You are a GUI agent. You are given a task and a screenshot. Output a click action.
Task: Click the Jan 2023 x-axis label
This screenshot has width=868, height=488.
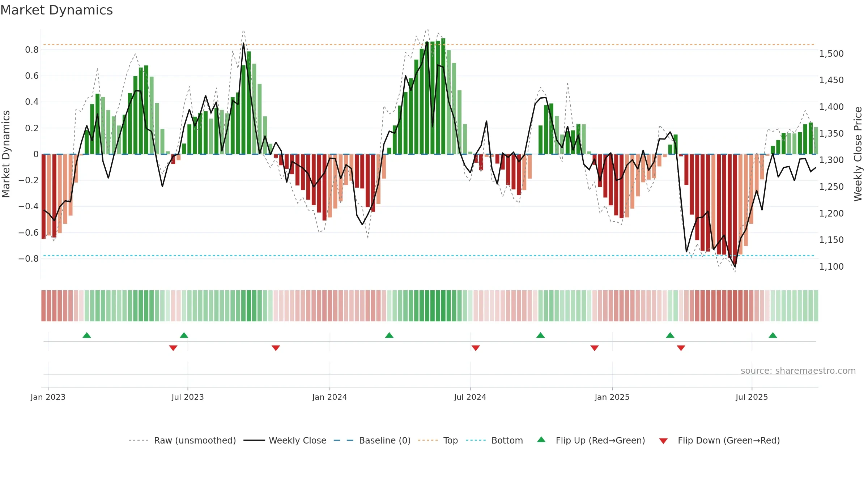pos(48,397)
